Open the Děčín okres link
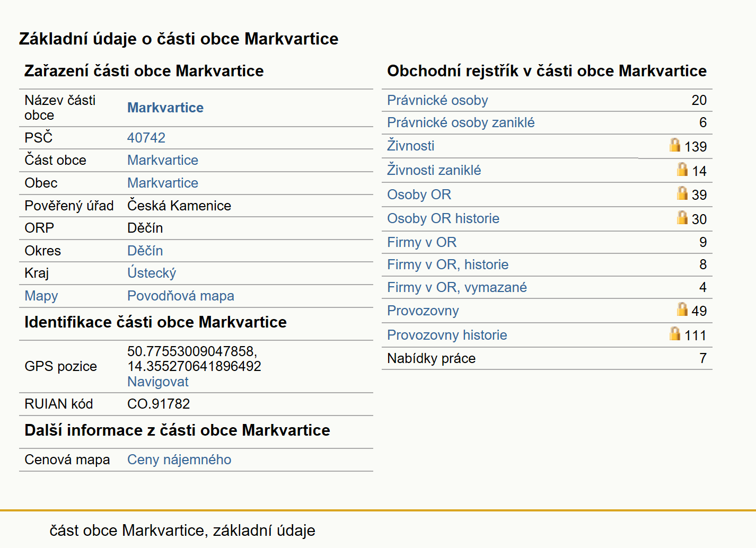This screenshot has height=548, width=756. (145, 251)
